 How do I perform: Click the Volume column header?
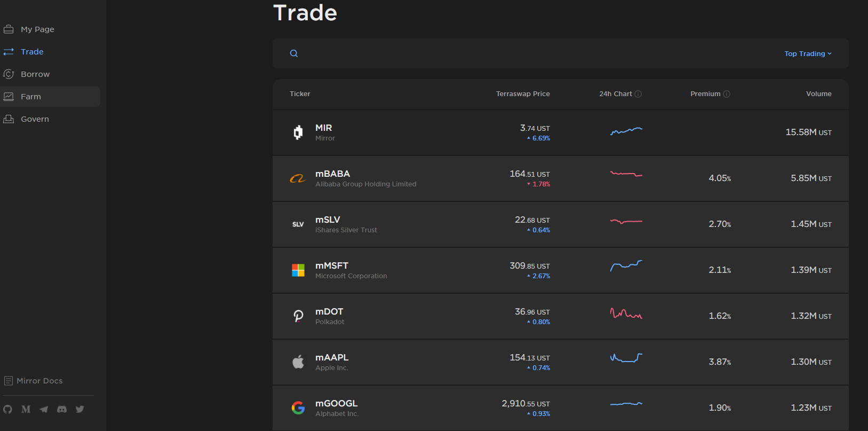click(819, 94)
